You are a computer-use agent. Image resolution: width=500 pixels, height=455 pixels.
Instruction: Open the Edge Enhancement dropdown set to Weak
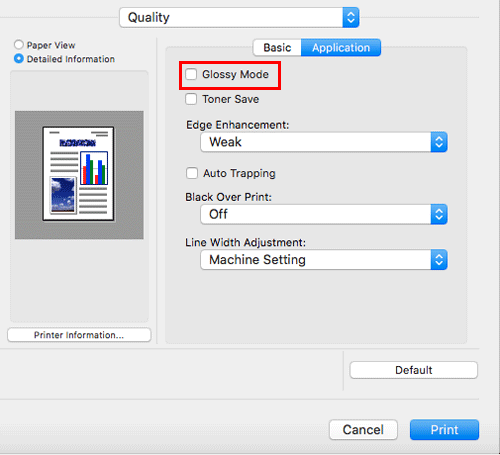324,142
